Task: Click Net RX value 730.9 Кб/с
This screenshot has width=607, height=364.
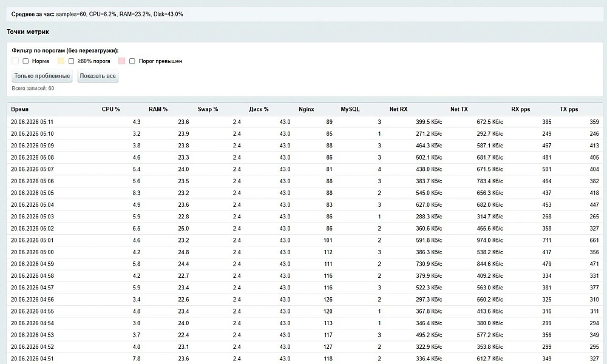Action: (429, 264)
